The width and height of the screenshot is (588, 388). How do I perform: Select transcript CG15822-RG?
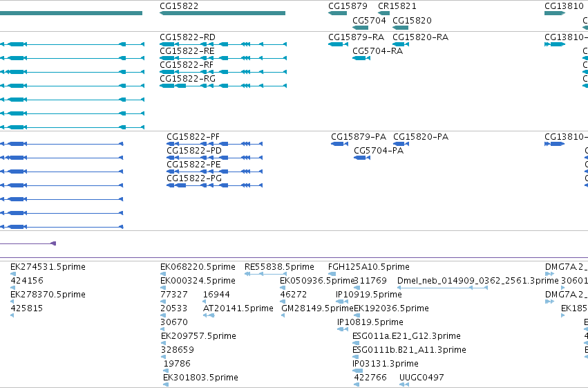tap(223, 86)
